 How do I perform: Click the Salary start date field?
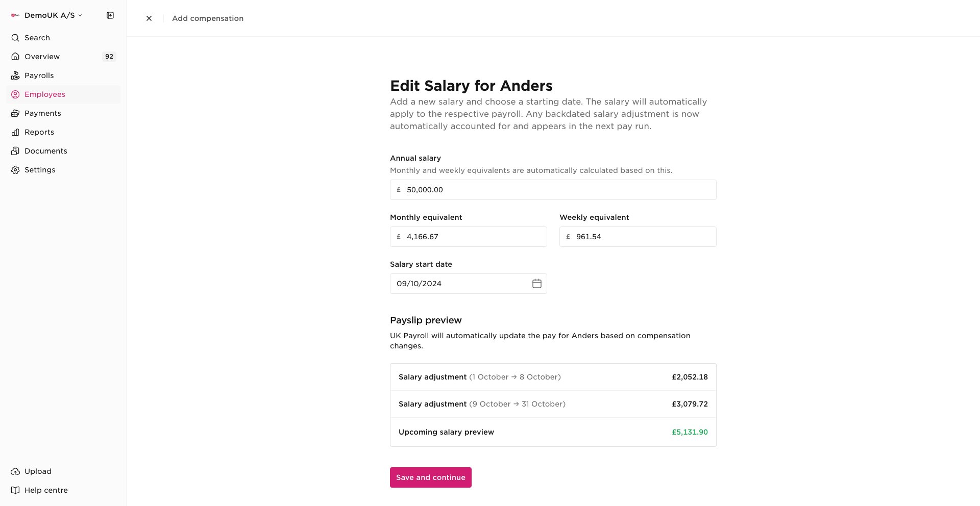click(459, 284)
